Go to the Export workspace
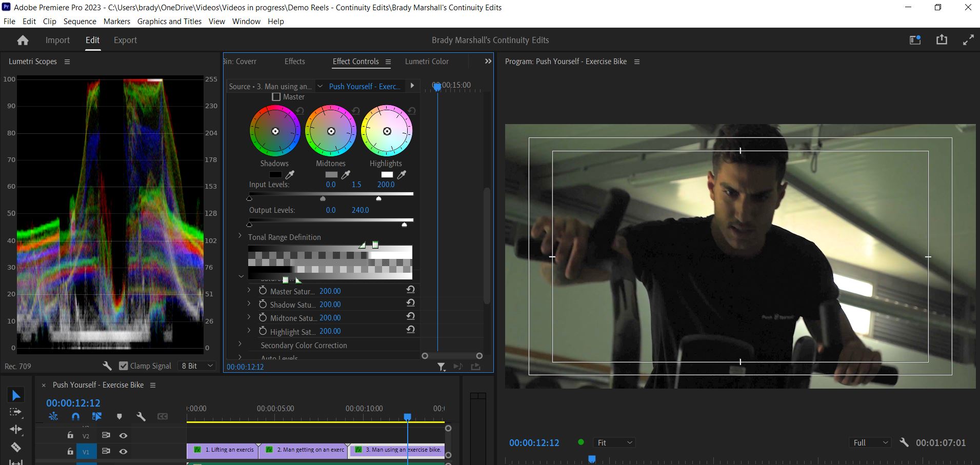980x465 pixels. click(x=125, y=40)
